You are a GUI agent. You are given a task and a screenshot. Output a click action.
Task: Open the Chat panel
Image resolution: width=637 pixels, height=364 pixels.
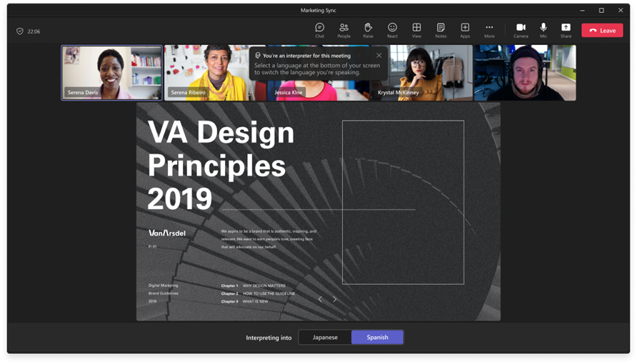[319, 29]
